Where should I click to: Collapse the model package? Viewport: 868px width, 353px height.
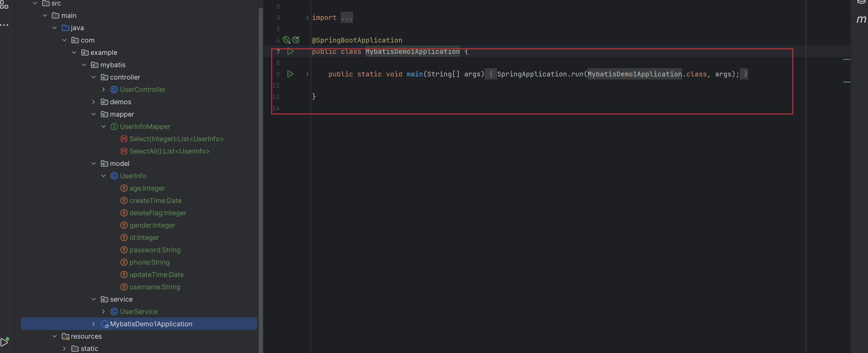[94, 163]
